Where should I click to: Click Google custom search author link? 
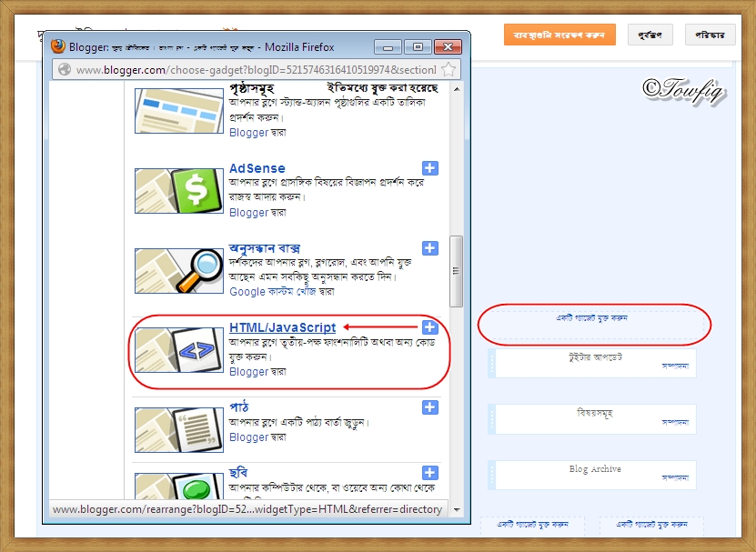pos(272,292)
